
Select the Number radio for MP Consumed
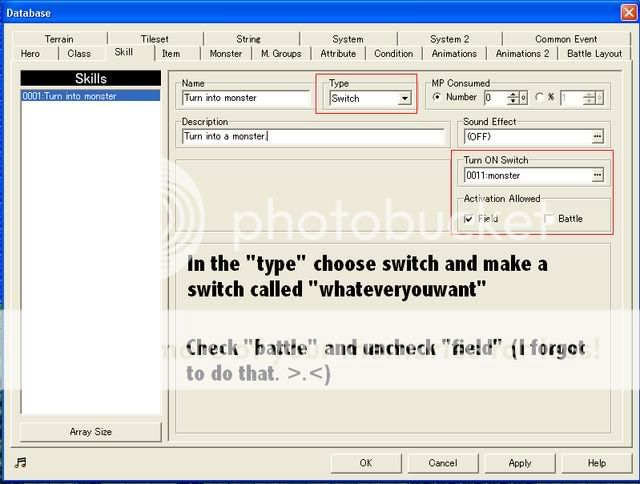pyautogui.click(x=437, y=98)
